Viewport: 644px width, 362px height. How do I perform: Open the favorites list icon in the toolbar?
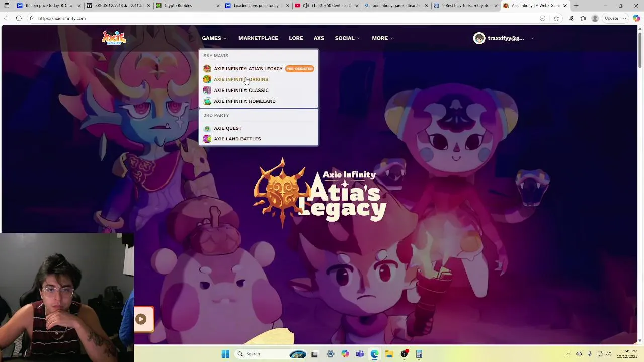(583, 18)
